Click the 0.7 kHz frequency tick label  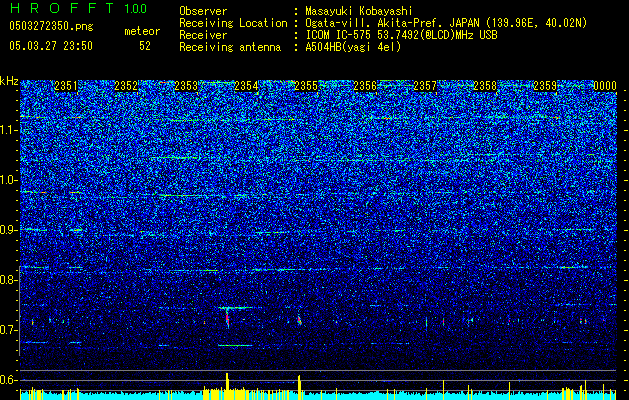(8, 330)
